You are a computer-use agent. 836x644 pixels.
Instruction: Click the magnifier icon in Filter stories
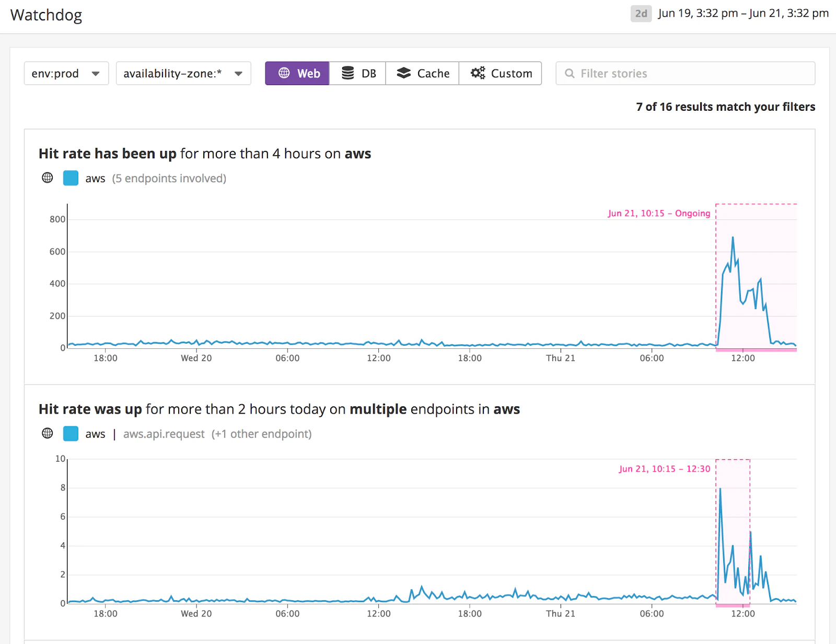pyautogui.click(x=570, y=74)
